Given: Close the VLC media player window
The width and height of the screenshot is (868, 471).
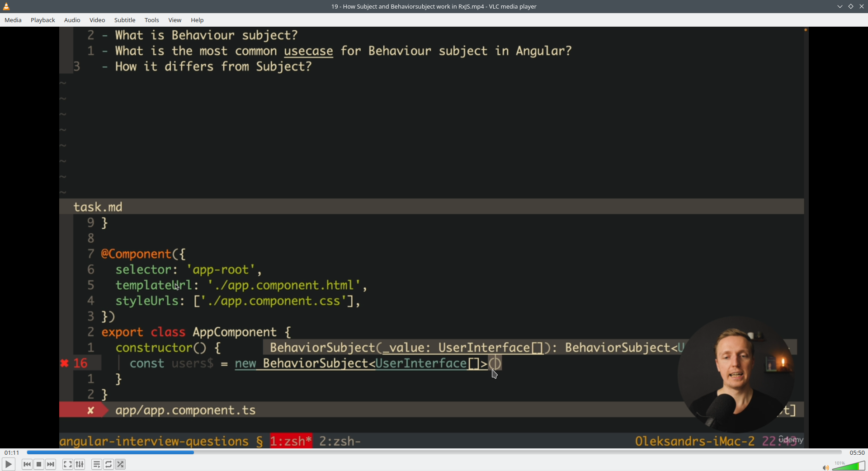Looking at the screenshot, I should click(x=862, y=6).
